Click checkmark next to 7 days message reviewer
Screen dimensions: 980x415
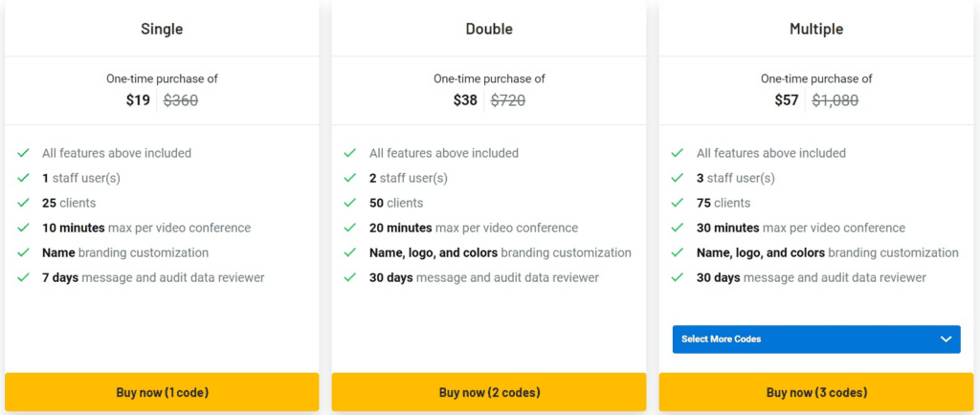23,277
